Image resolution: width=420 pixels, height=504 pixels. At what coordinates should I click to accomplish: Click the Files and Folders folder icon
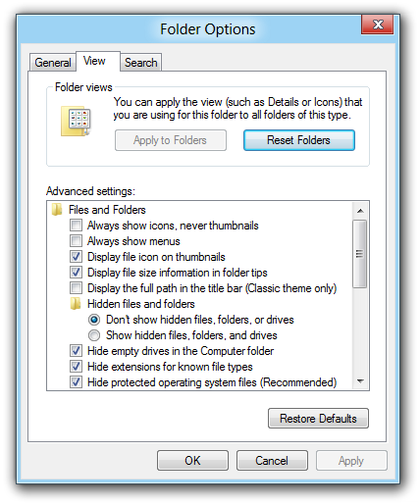point(57,210)
